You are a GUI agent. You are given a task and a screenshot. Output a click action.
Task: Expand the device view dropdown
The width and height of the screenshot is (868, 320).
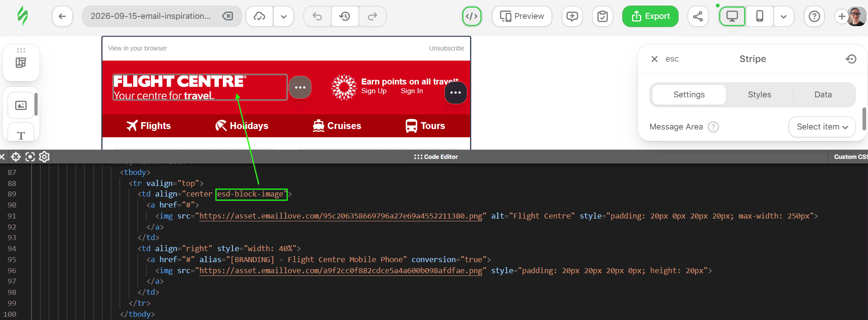tap(783, 17)
